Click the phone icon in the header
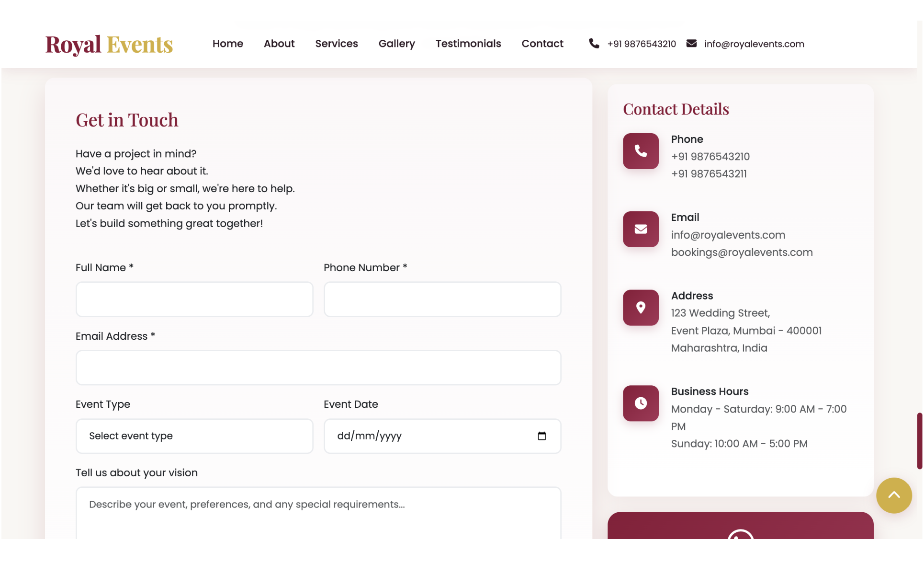The width and height of the screenshot is (924, 575). (594, 44)
